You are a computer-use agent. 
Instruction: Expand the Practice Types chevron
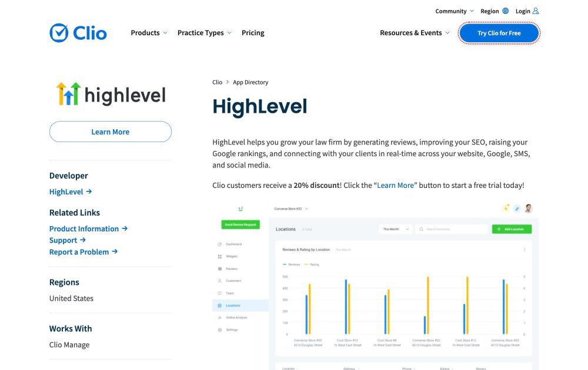(x=229, y=33)
